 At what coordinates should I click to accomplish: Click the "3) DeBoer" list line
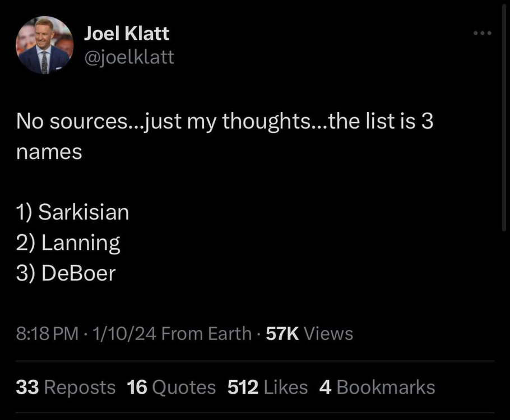[x=66, y=273]
